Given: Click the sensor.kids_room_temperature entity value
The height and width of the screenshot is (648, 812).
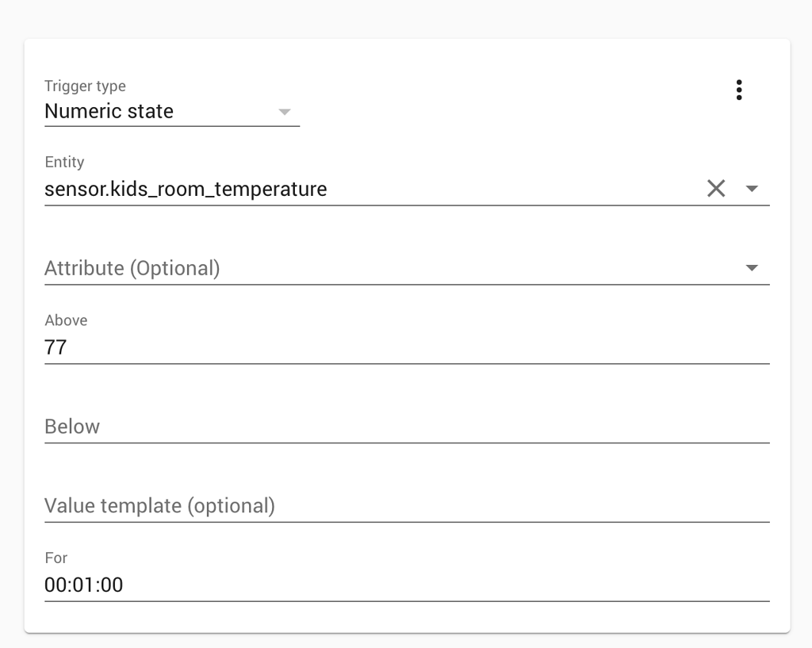Looking at the screenshot, I should (185, 189).
